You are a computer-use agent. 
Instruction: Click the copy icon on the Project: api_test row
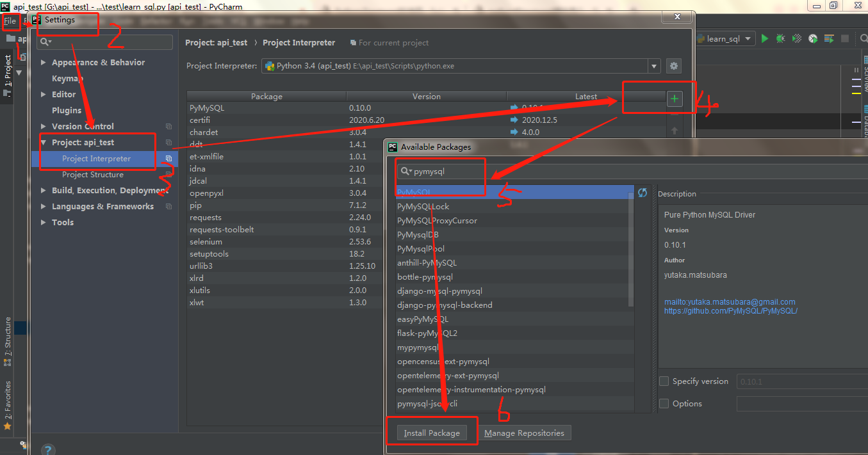click(x=168, y=143)
